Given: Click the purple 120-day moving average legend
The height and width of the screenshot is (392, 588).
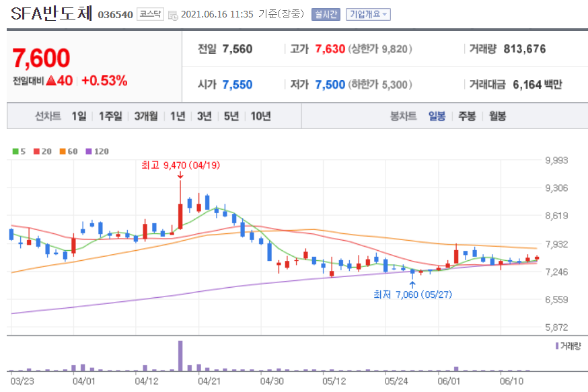Looking at the screenshot, I should pyautogui.click(x=97, y=151).
